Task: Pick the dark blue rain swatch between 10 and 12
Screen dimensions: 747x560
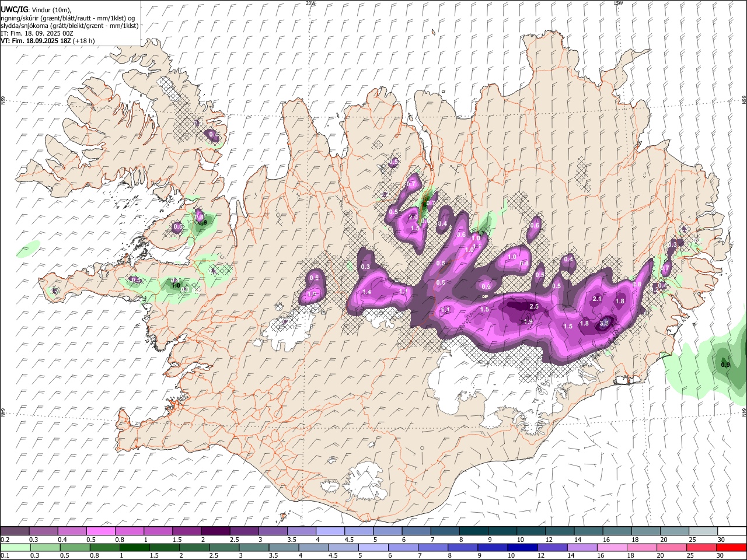Action: coord(522,547)
